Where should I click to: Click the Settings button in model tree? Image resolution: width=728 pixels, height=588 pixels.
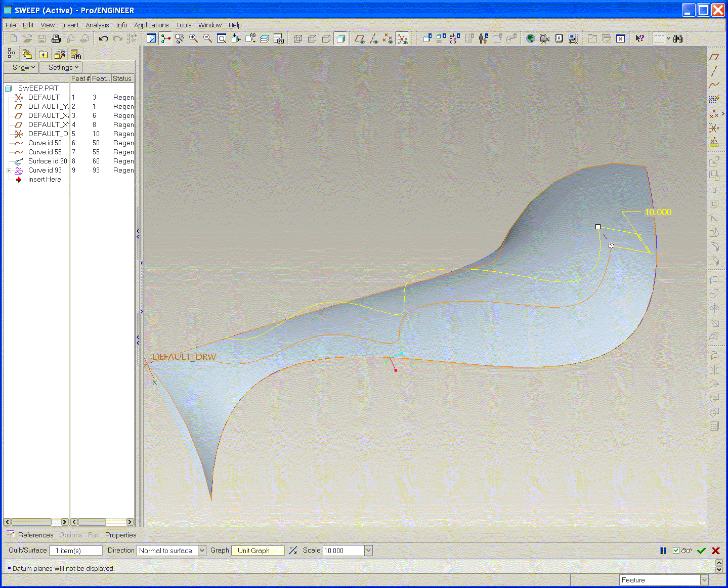(61, 67)
